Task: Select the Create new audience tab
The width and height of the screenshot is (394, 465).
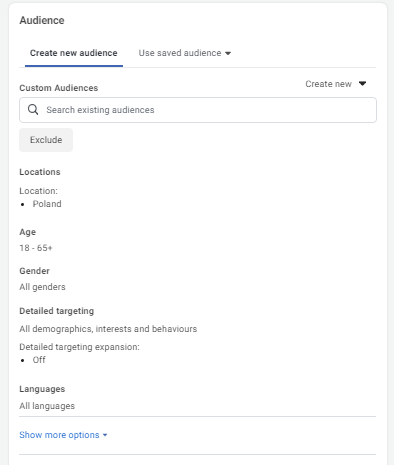Action: (x=74, y=53)
